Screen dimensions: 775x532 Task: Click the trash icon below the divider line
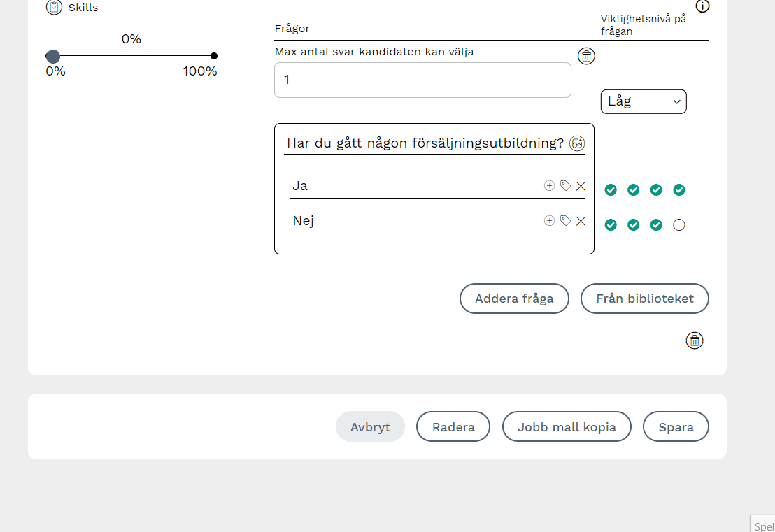[694, 340]
